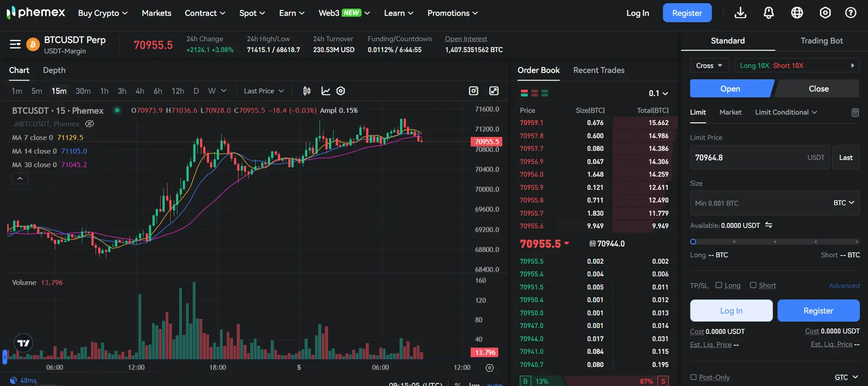Open the help question mark icon
Viewport: 868px width, 386px height.
click(x=851, y=13)
